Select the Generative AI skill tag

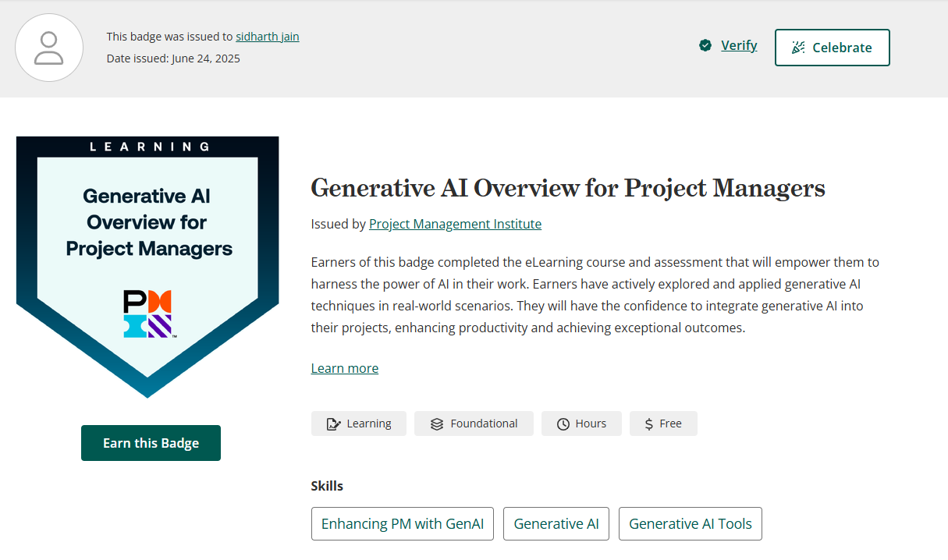pos(556,524)
